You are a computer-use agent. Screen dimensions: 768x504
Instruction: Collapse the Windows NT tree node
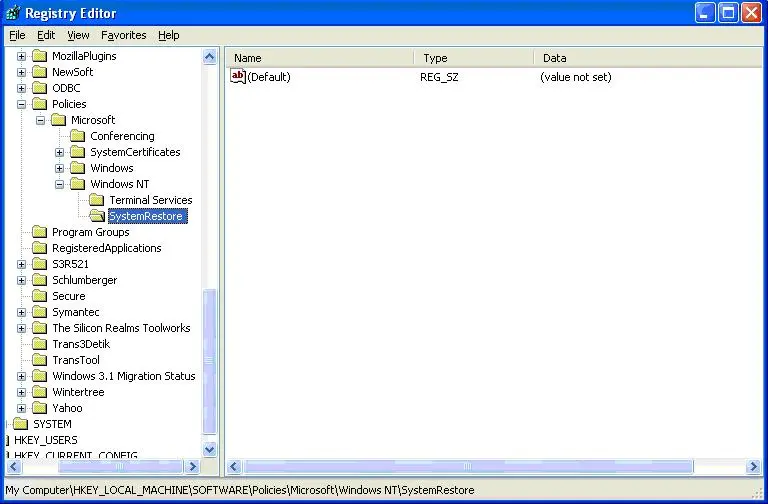click(60, 184)
